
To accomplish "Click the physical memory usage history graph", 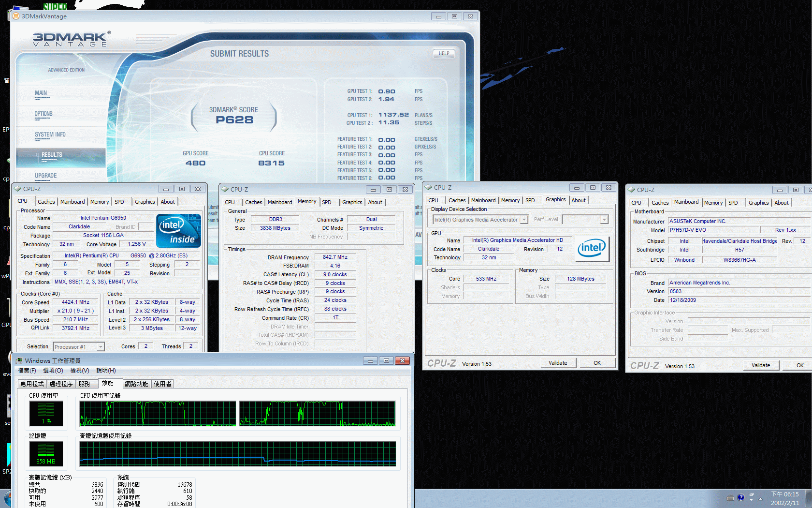I will point(238,454).
